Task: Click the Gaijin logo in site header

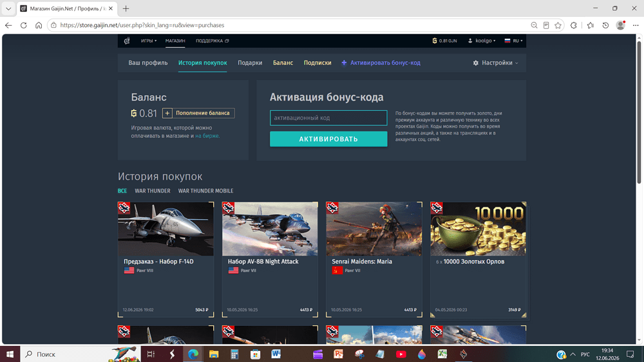Action: click(x=127, y=41)
